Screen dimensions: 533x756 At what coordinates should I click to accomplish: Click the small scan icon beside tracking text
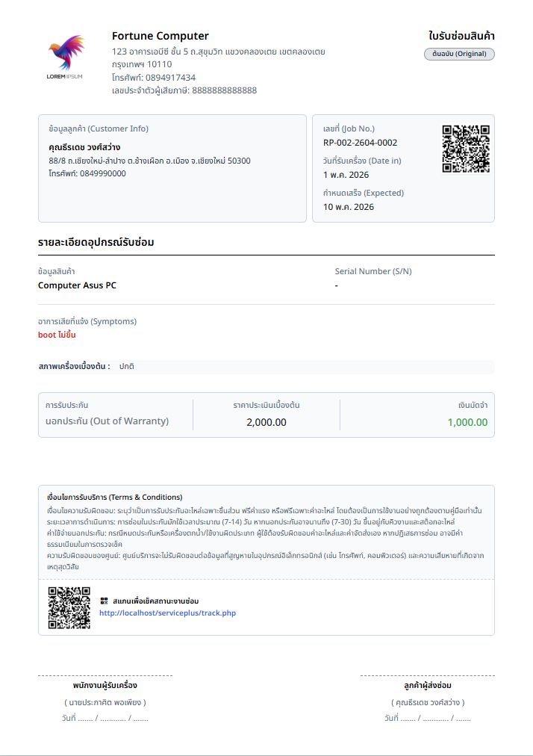pyautogui.click(x=104, y=601)
